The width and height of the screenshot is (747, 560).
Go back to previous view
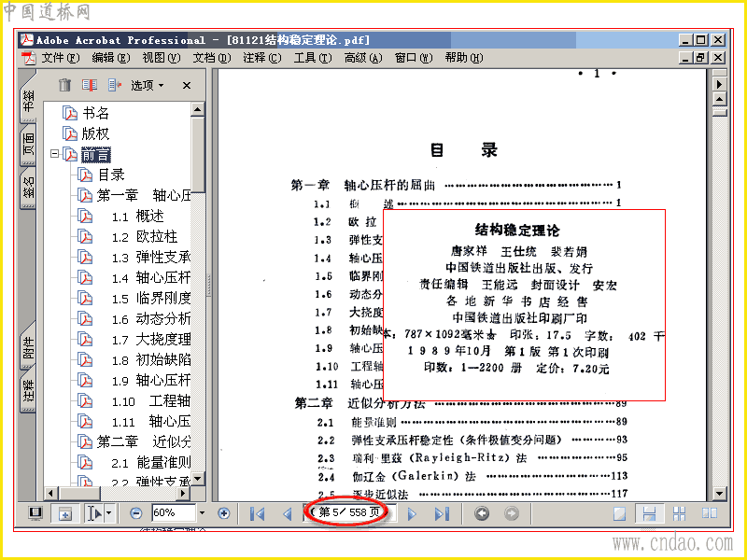(482, 513)
